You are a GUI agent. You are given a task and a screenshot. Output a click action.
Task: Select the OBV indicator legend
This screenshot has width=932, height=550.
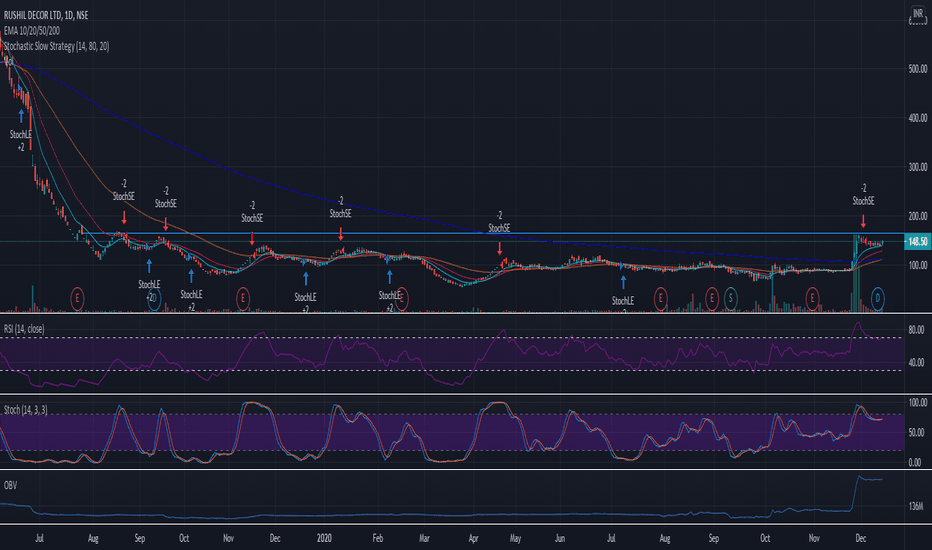point(10,485)
